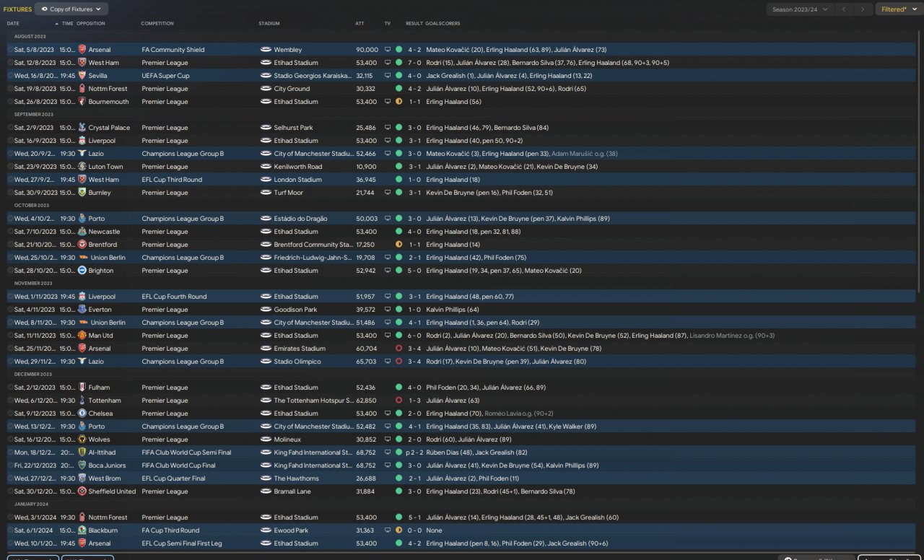Click the Chelsea club badge
The height and width of the screenshot is (560, 924).
point(82,414)
